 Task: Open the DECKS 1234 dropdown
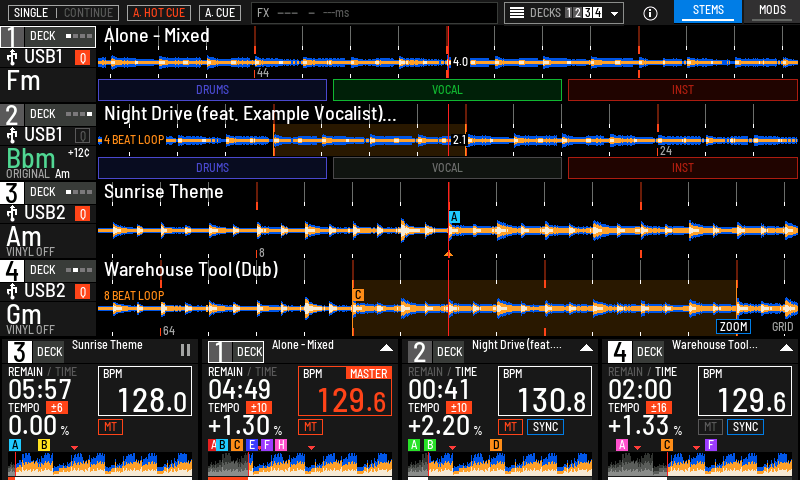(x=564, y=13)
